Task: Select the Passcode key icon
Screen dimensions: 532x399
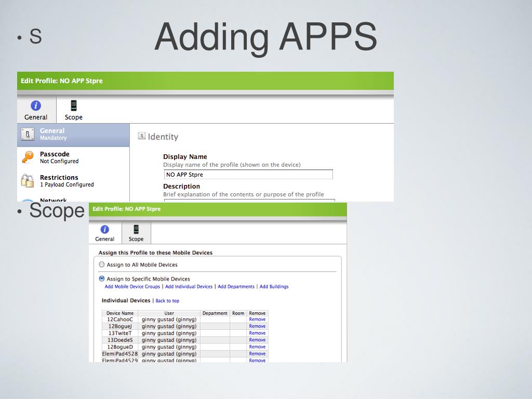Action: click(x=28, y=157)
